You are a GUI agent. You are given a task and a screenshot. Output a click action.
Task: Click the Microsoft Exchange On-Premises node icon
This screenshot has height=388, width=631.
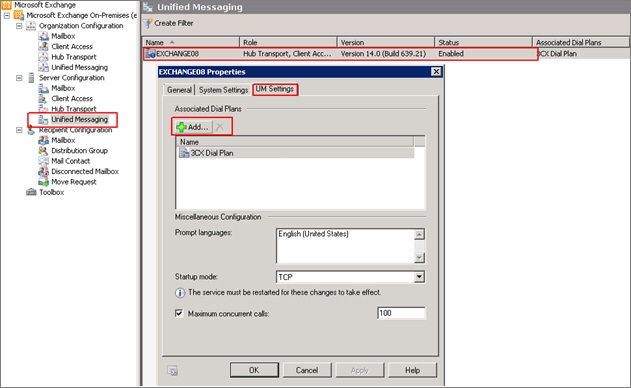point(19,15)
